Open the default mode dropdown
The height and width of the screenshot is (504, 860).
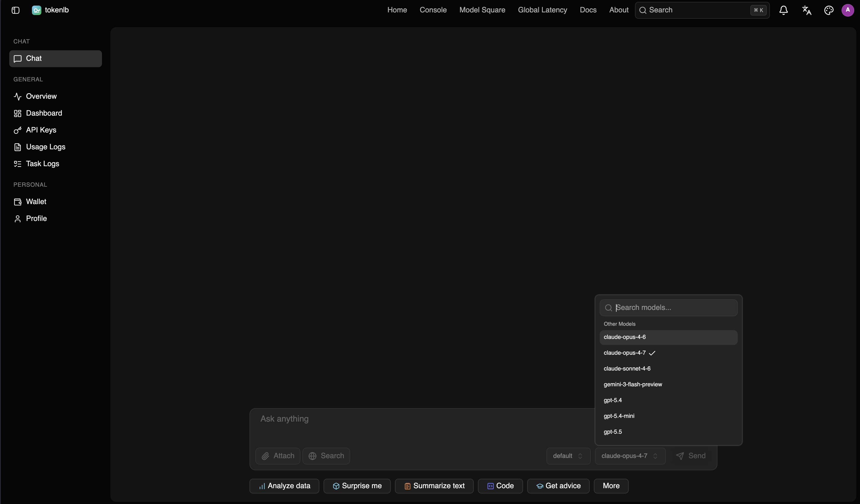point(568,456)
